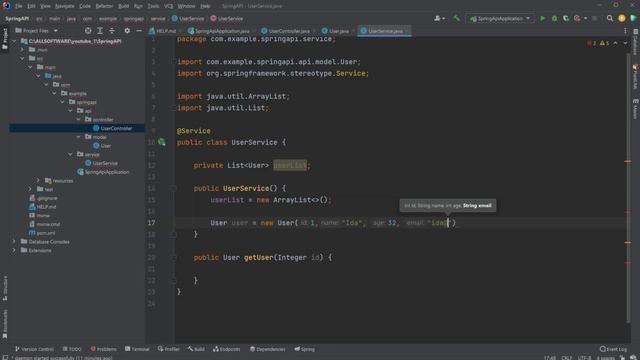Open the Maven side panel
The height and width of the screenshot is (360, 640).
pyautogui.click(x=636, y=109)
